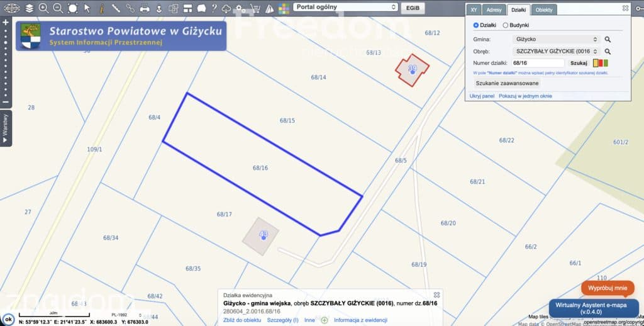Switch to the XY tab
This screenshot has height=326, width=644.
tap(474, 10)
